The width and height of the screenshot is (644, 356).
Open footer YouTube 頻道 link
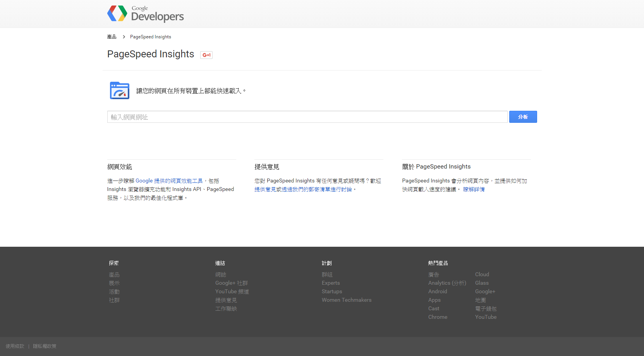[232, 292]
